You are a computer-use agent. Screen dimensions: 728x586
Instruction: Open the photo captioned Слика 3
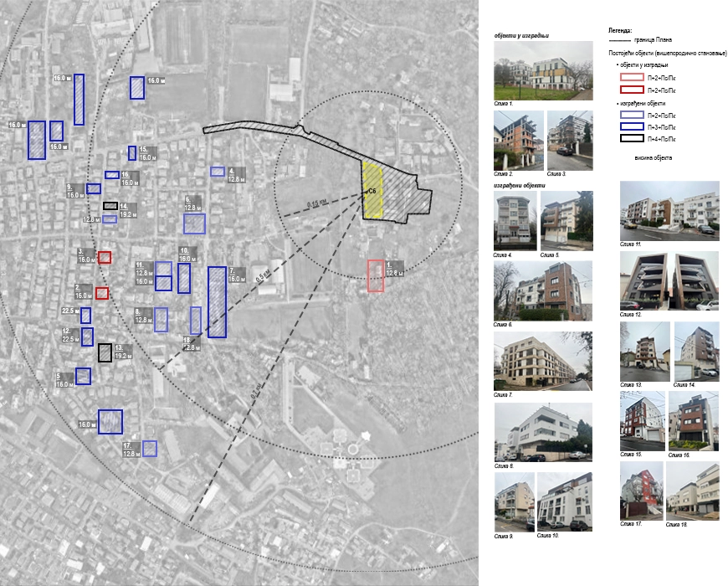(x=570, y=141)
